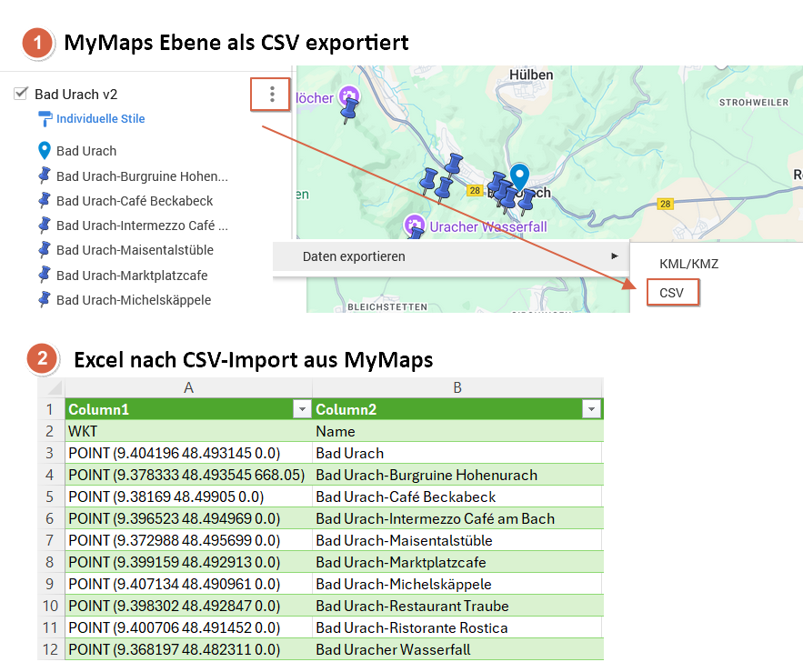Image resolution: width=803 pixels, height=672 pixels.
Task: Open the Column2 filter dropdown
Action: [592, 409]
